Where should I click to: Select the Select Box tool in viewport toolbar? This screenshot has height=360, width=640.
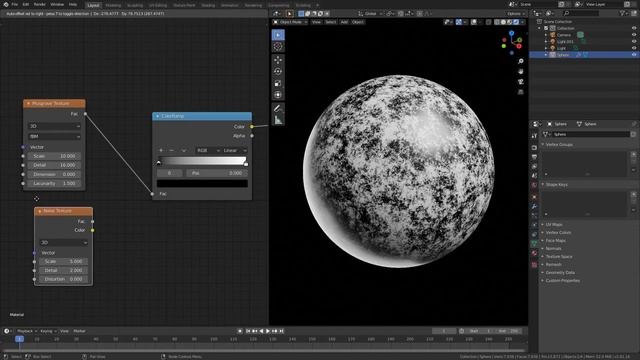tap(278, 35)
